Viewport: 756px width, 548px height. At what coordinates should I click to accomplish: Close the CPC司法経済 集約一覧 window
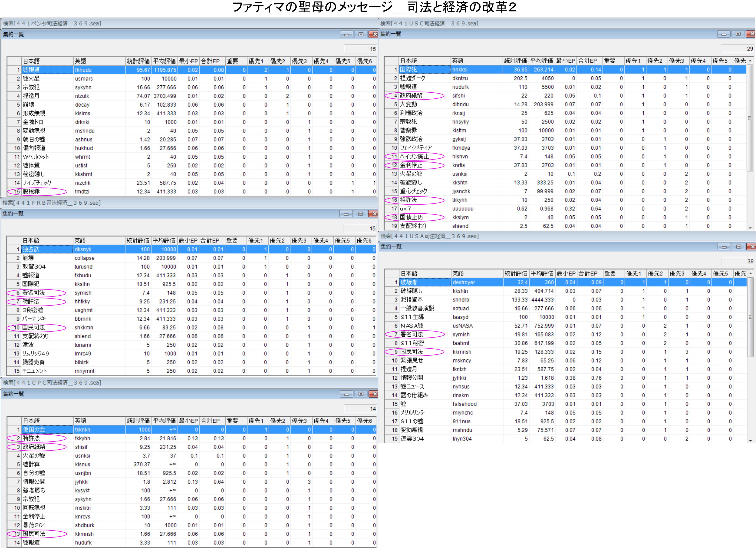[374, 394]
